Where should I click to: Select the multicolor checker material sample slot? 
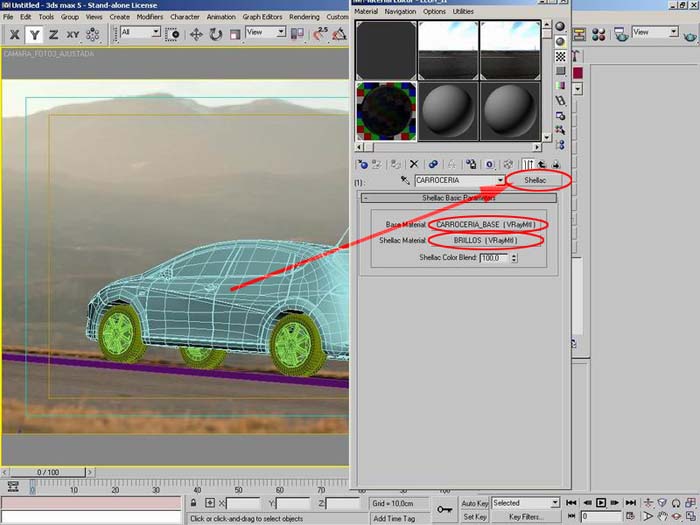[x=386, y=110]
